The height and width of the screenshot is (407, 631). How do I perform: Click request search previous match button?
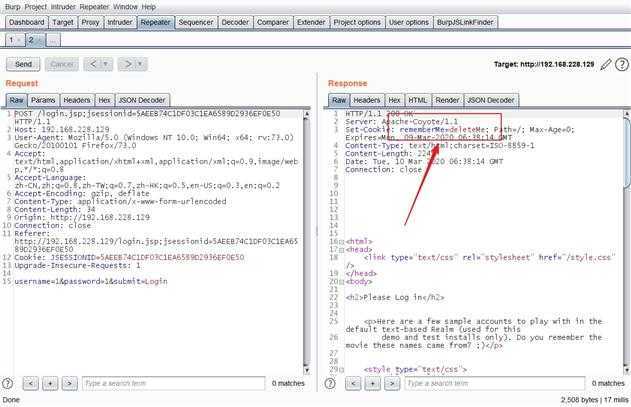click(31, 383)
